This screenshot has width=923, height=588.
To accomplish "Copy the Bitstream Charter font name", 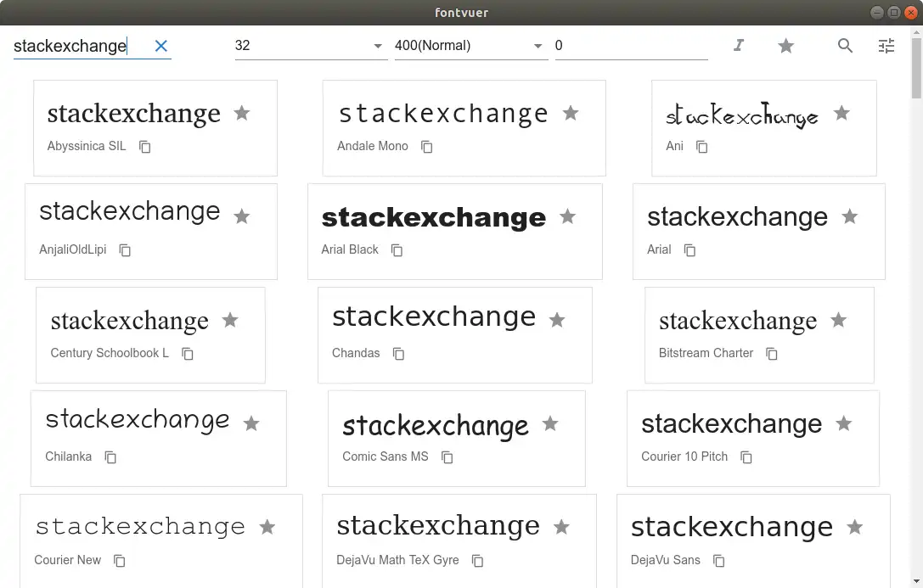I will [772, 353].
